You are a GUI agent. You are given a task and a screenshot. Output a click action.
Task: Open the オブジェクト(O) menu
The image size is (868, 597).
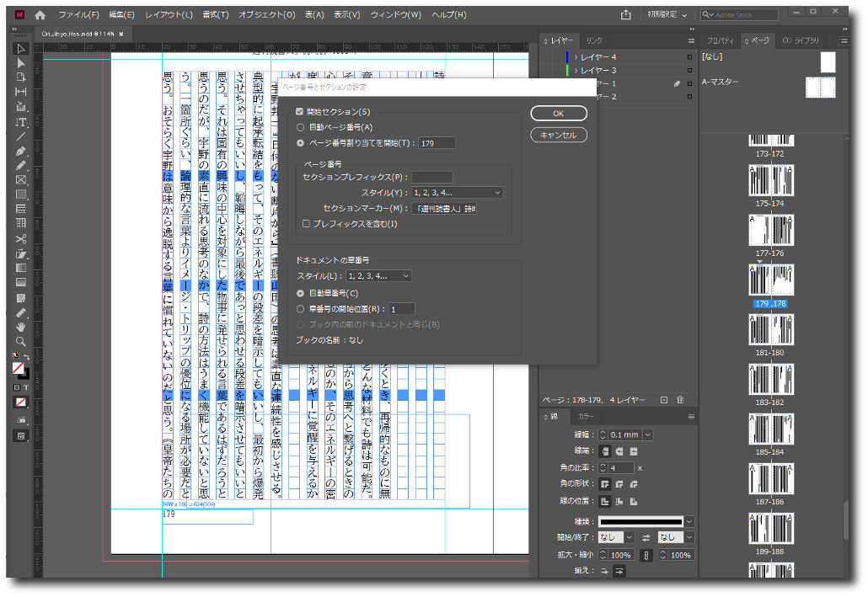[266, 15]
